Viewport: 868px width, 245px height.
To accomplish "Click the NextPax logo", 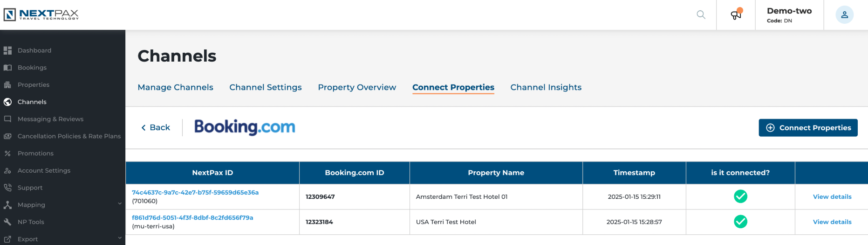I will 41,14.
